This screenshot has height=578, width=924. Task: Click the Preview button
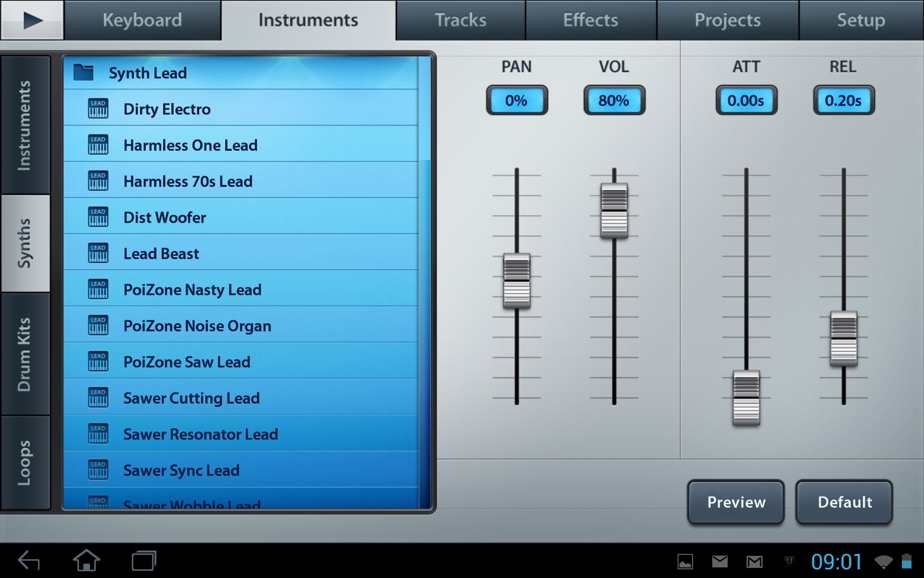click(x=736, y=502)
